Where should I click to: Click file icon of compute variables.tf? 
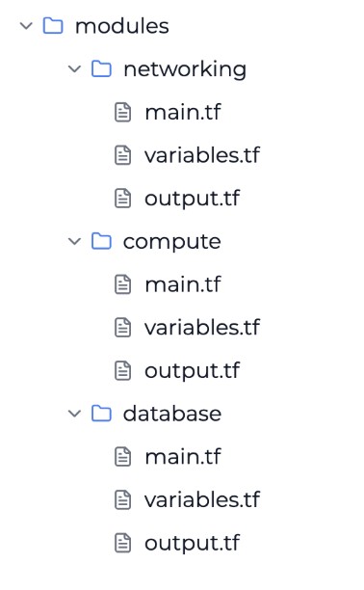click(x=123, y=328)
